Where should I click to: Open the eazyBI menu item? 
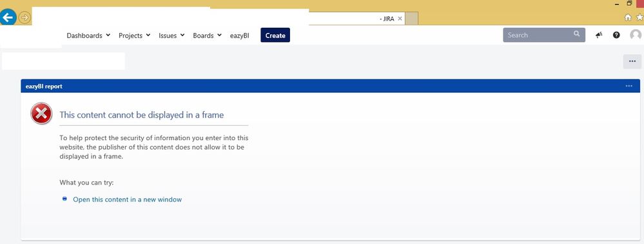pos(239,36)
